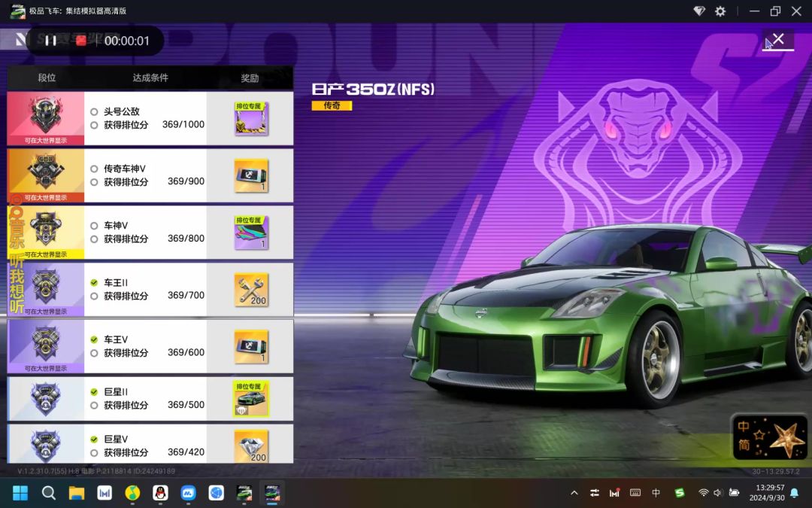Open the 巨星V diamond 200 reward
Screen dimensions: 812x508
click(x=251, y=446)
